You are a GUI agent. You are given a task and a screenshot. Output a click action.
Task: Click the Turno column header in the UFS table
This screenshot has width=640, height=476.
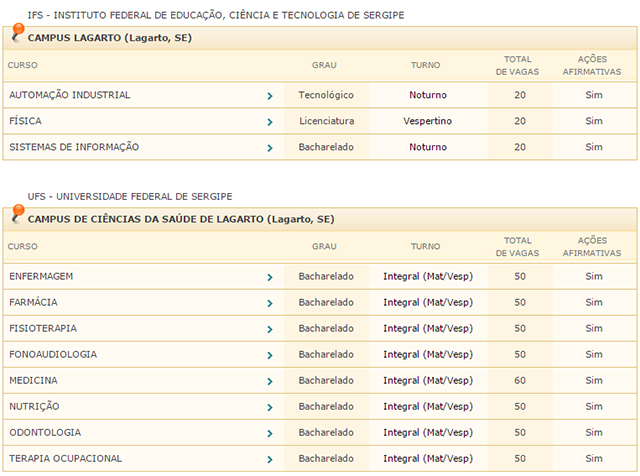425,247
